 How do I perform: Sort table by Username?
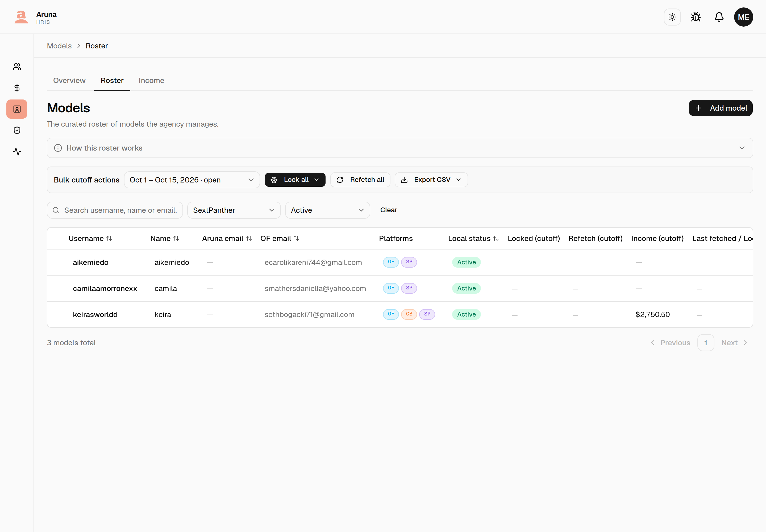point(90,239)
